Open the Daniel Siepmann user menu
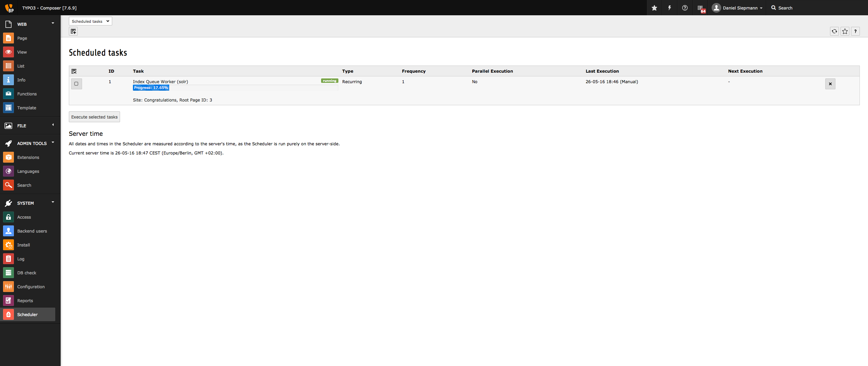Viewport: 868px width, 366px height. click(x=737, y=8)
